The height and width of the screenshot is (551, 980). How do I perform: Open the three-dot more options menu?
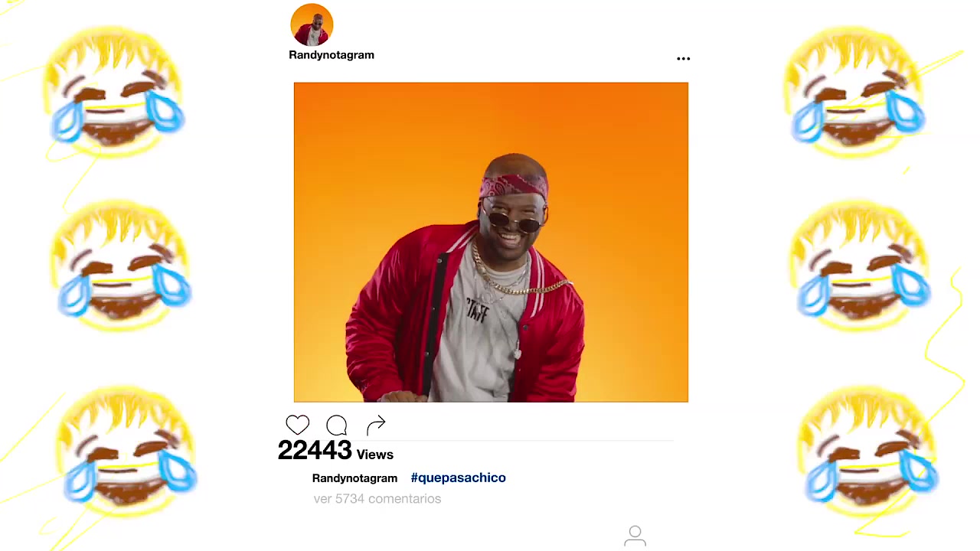tap(684, 58)
